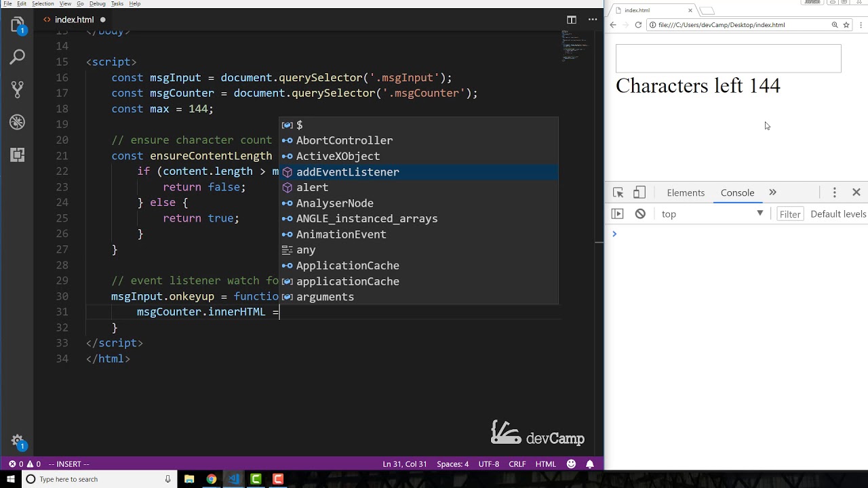
Task: Open the console context 'top' dropdown
Action: pos(712,214)
